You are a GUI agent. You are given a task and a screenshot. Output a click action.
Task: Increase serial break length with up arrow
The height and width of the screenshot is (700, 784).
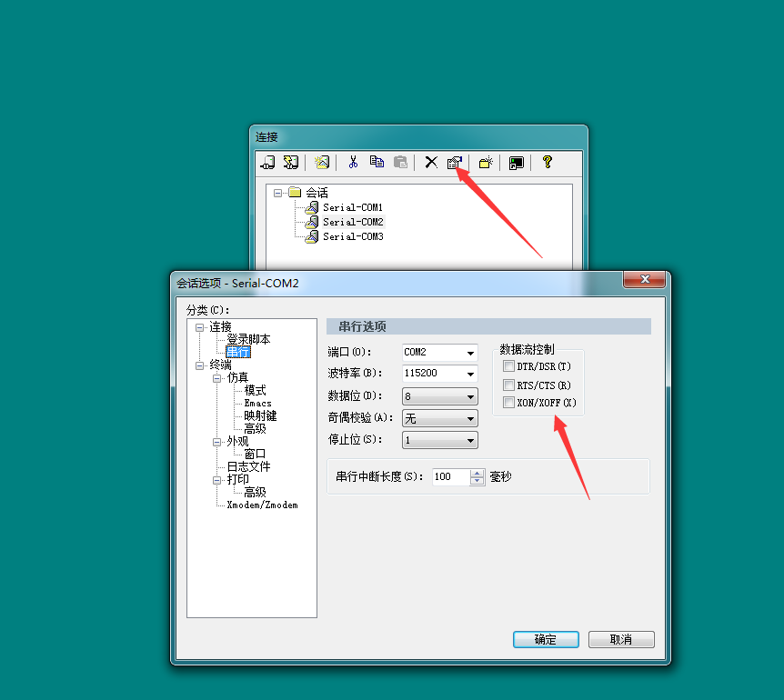click(477, 473)
